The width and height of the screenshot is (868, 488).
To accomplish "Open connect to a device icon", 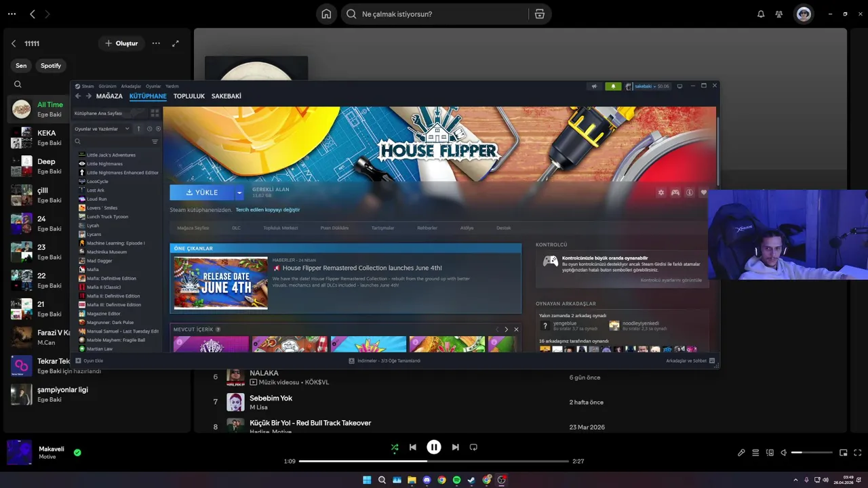I will coord(770,452).
